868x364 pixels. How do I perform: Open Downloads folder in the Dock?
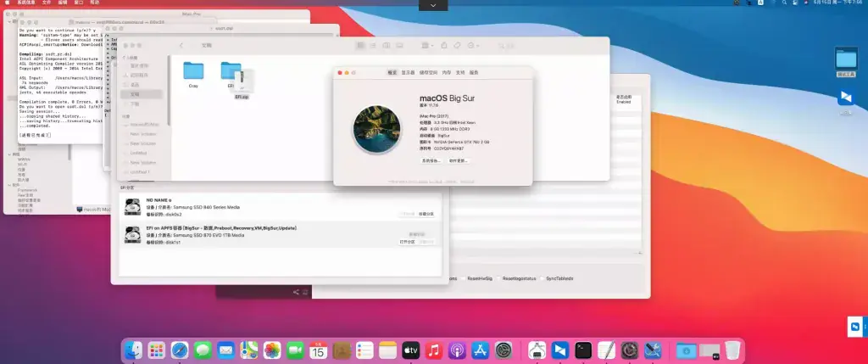tap(687, 350)
